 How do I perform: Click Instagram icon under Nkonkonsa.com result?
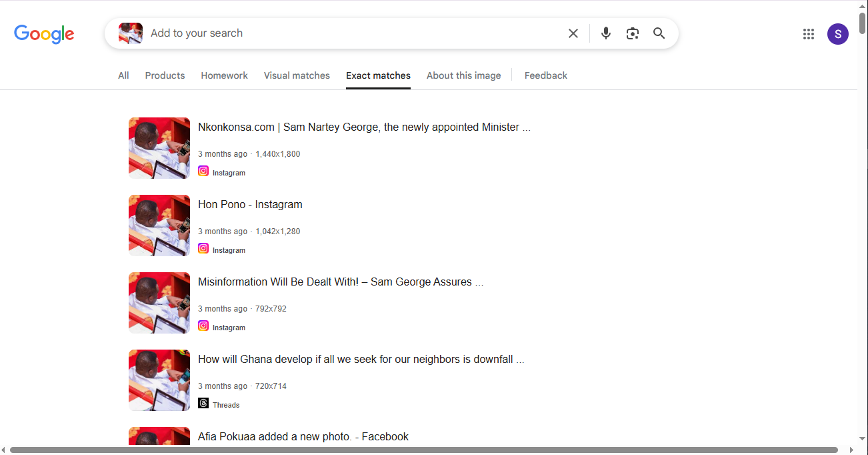[203, 171]
